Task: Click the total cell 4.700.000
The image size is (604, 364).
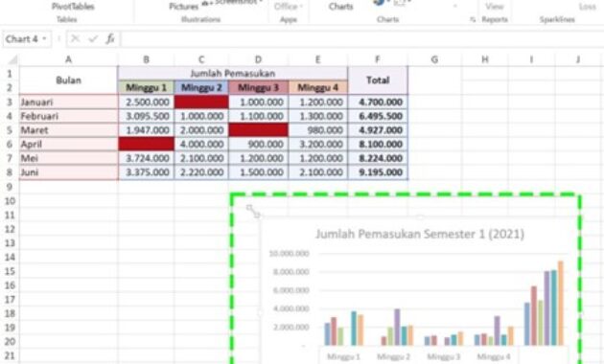Action: (x=378, y=102)
